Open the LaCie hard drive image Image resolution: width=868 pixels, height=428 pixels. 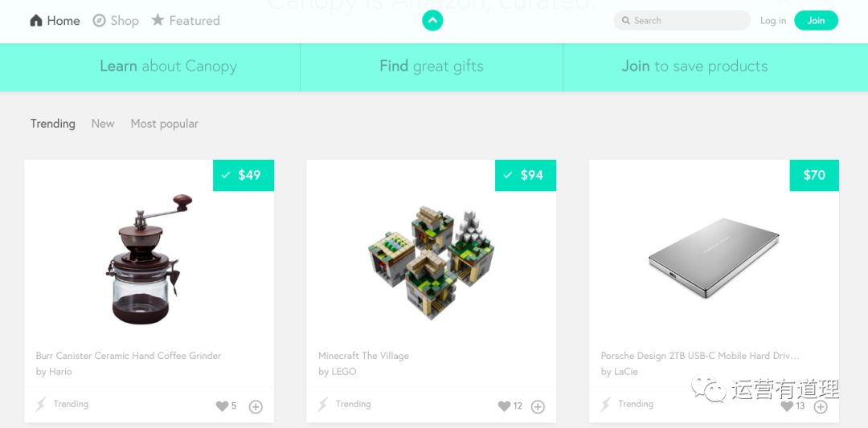pos(714,258)
